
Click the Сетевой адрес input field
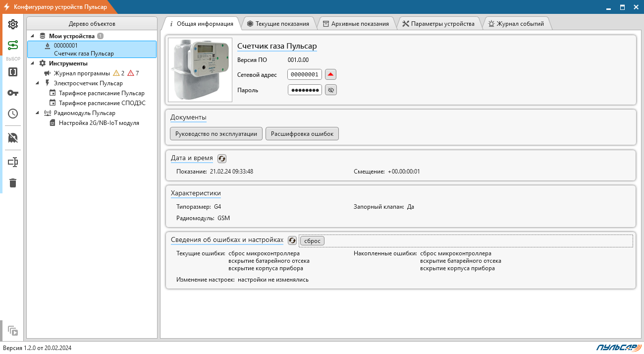click(305, 74)
